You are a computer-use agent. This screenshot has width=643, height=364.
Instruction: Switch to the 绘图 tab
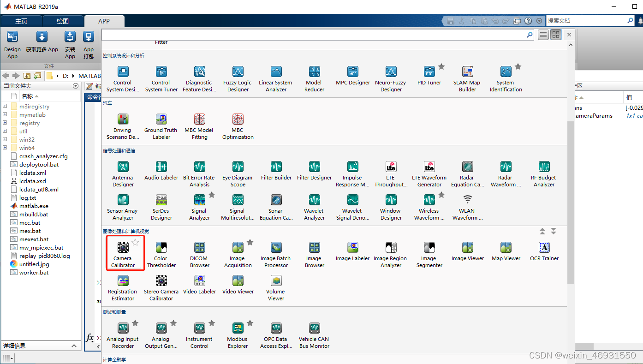point(63,21)
